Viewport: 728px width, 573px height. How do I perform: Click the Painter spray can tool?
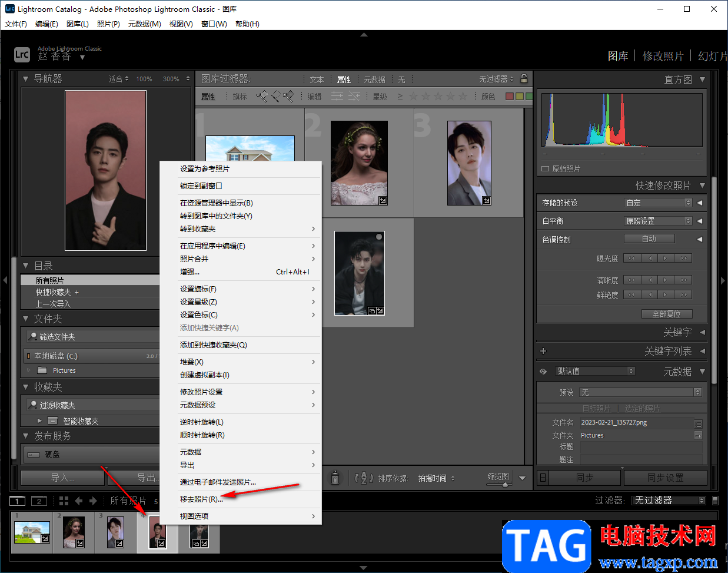[x=335, y=478]
